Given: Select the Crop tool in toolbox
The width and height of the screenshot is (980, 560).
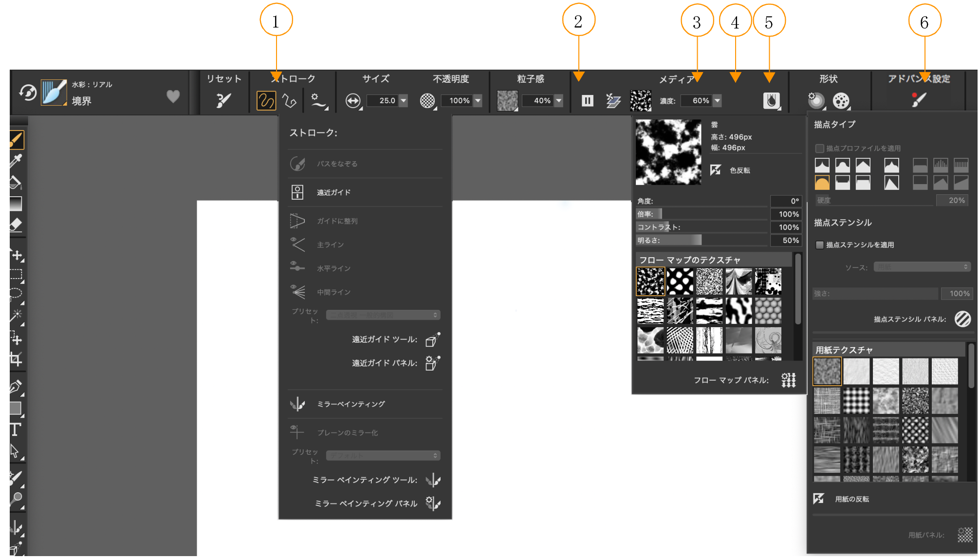Looking at the screenshot, I should (x=16, y=360).
